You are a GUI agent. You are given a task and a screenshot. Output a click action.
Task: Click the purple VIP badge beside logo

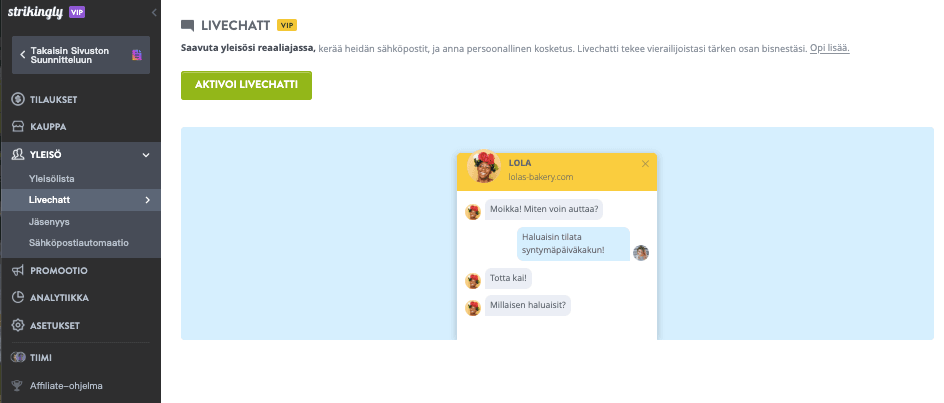pos(76,12)
